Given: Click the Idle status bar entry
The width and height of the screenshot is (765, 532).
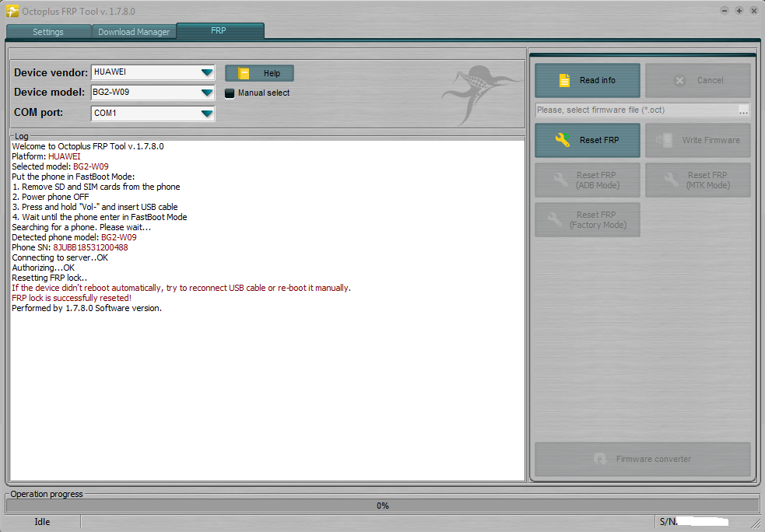Looking at the screenshot, I should [43, 522].
